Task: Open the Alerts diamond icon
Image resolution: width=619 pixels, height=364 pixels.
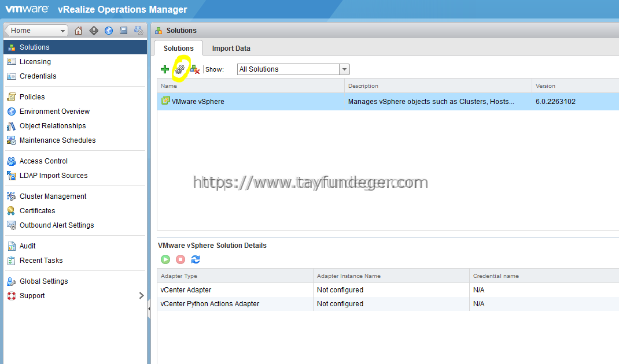Action: click(94, 31)
